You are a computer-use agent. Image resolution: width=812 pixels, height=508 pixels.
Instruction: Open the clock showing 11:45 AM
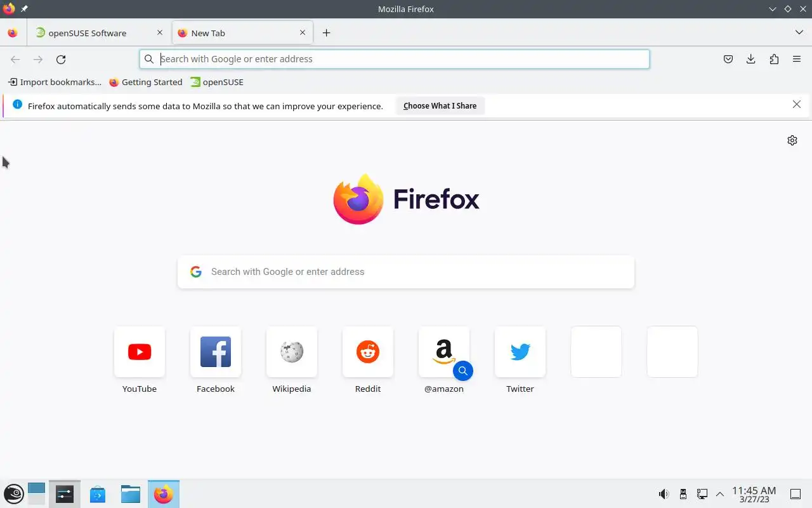point(754,495)
